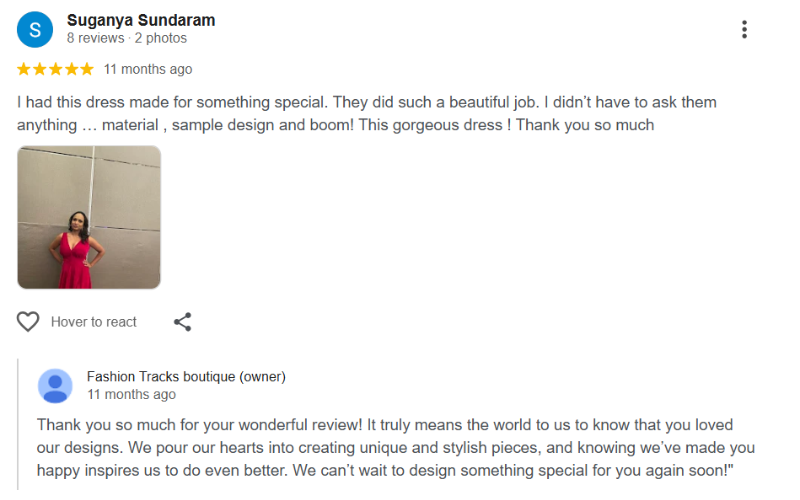Click the third star of the rating
The height and width of the screenshot is (500, 800).
[56, 69]
